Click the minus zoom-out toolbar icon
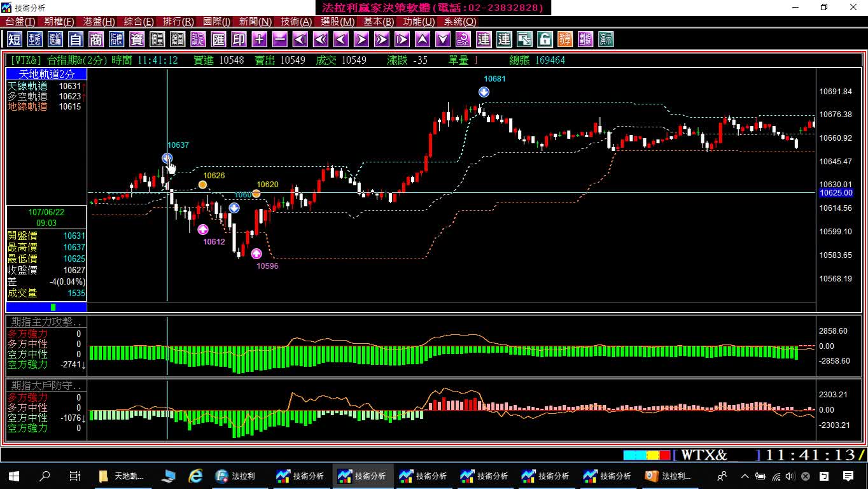868x489 pixels. point(279,39)
